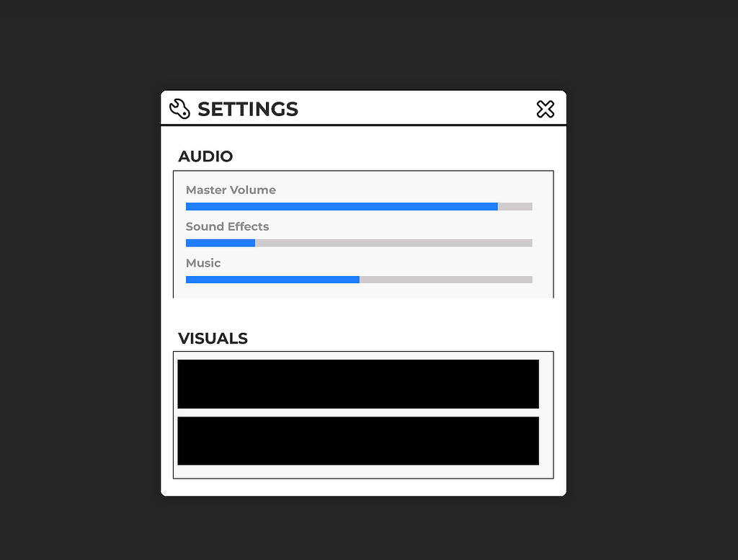This screenshot has height=560, width=738.
Task: Select the top black option in VISUALS
Action: [357, 383]
